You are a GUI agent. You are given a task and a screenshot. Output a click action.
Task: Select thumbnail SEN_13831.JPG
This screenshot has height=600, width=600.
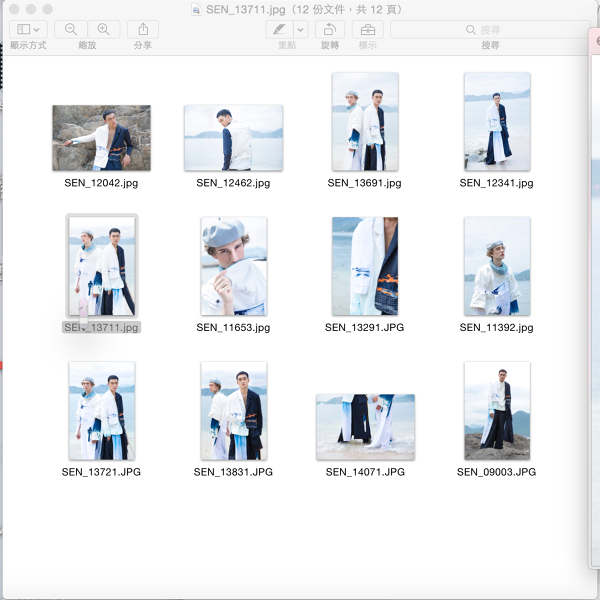(x=234, y=411)
